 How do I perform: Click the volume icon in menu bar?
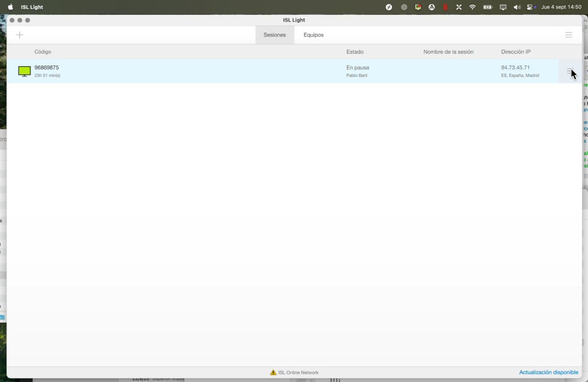click(x=517, y=7)
